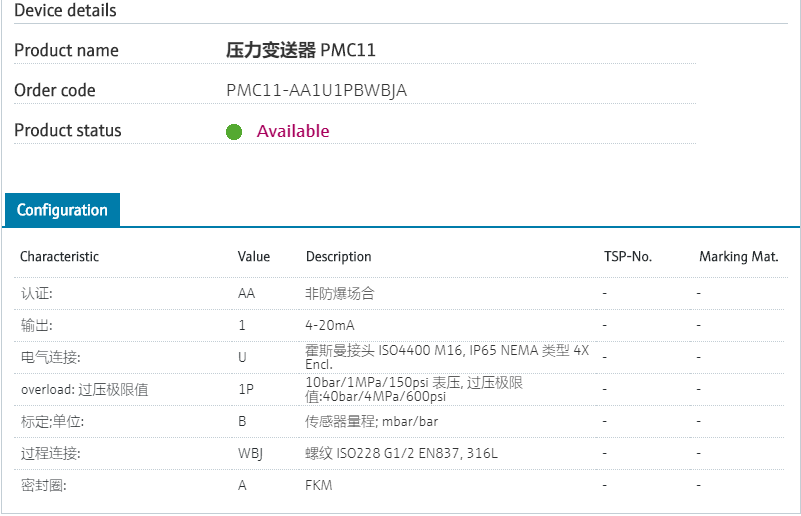Click the 4-20mA output description
Image resolution: width=801 pixels, height=516 pixels.
click(330, 326)
